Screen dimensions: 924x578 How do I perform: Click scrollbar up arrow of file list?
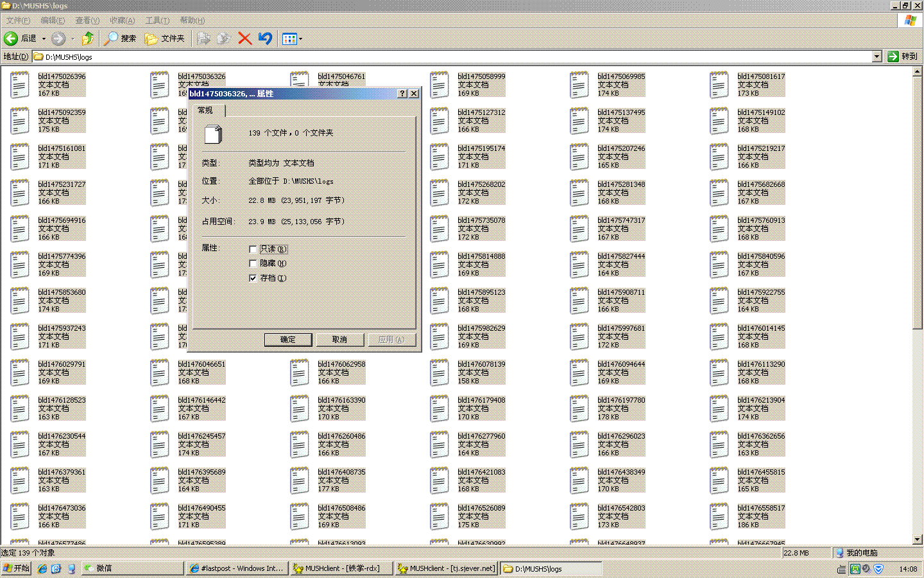(918, 72)
